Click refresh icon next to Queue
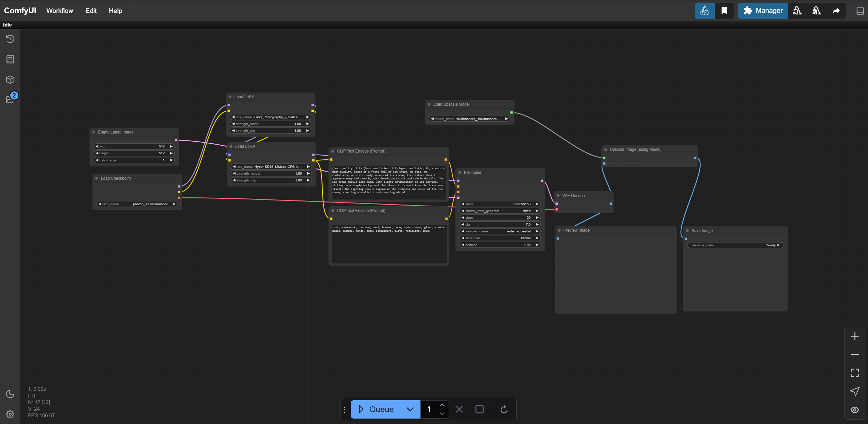 (504, 409)
